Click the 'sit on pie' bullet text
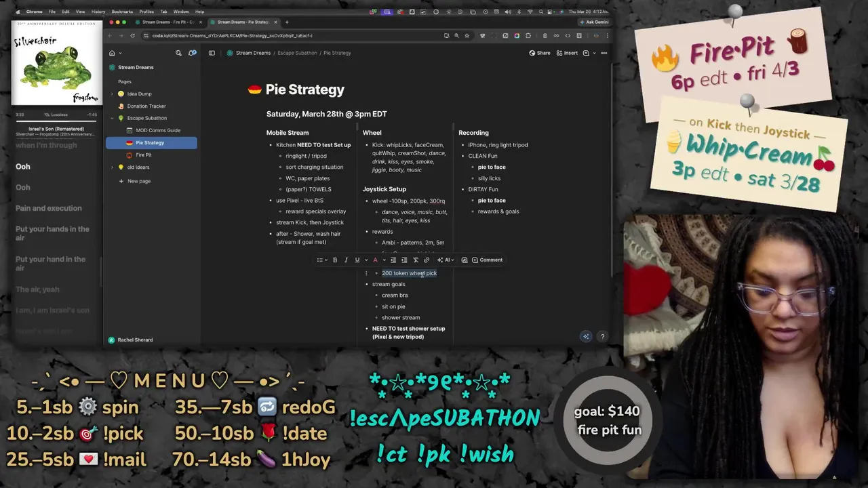Screen dimensions: 868x488 coord(393,306)
